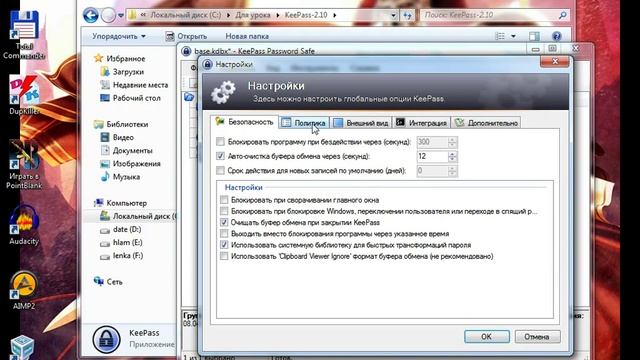Click Локальный диск (C:) breadcrumb
The width and height of the screenshot is (640, 360).
[x=185, y=15]
